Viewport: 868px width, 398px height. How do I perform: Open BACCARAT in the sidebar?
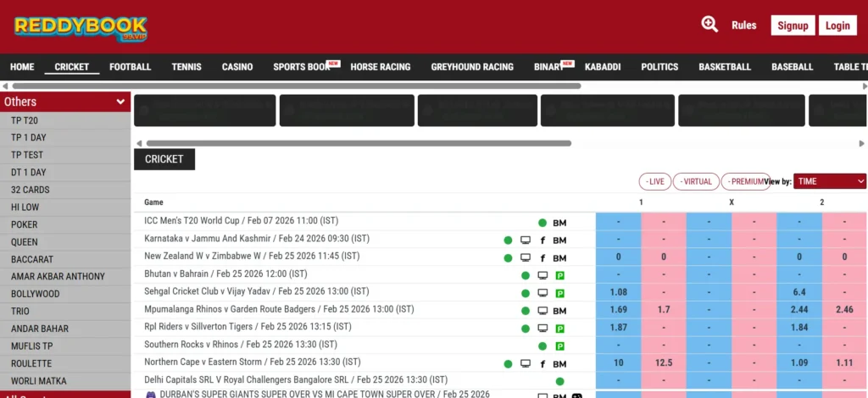coord(65,259)
